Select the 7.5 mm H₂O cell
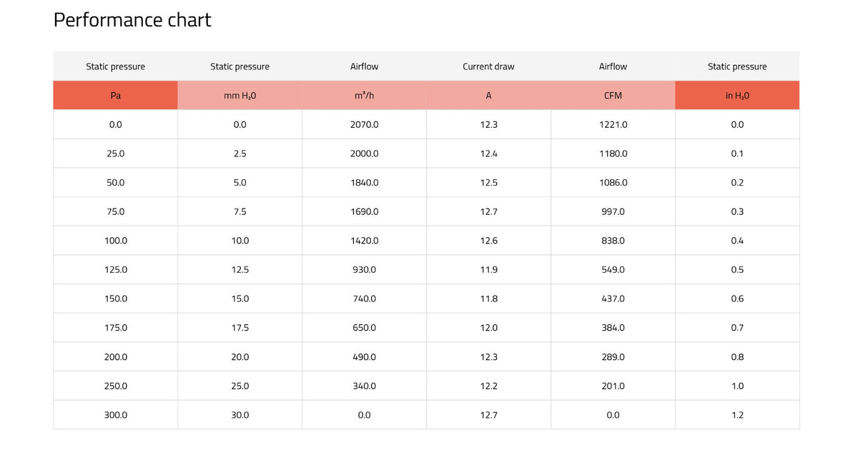The width and height of the screenshot is (868, 475). pyautogui.click(x=240, y=211)
